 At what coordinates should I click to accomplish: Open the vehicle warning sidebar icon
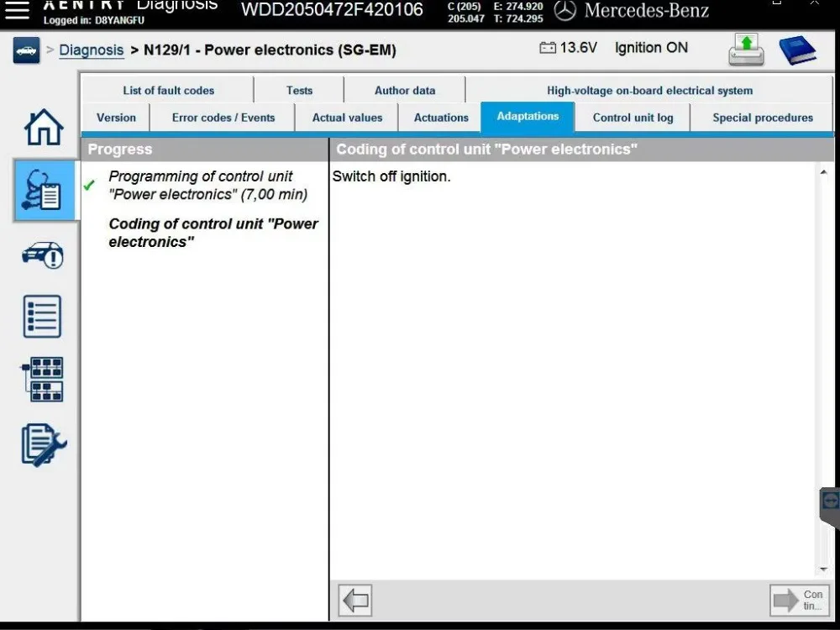[x=43, y=255]
